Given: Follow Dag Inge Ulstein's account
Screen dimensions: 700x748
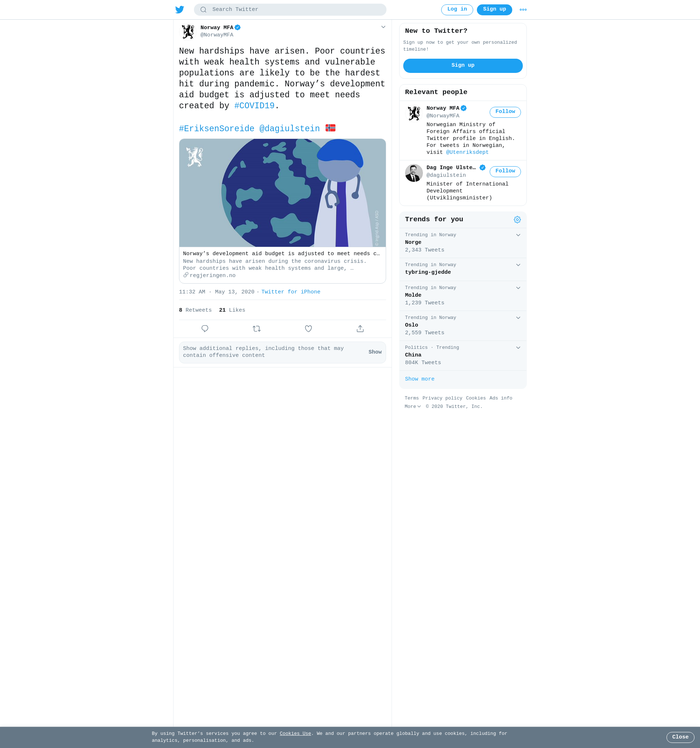Looking at the screenshot, I should tap(505, 172).
